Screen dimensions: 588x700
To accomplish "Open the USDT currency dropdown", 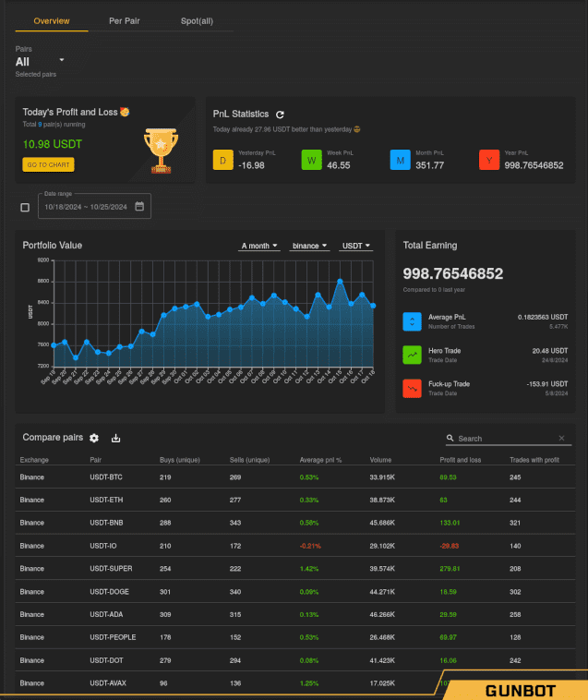I will (356, 246).
